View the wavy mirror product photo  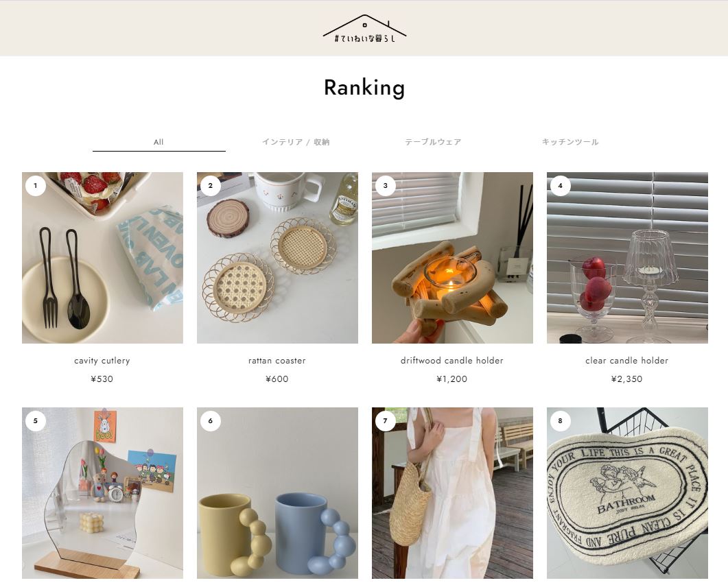[103, 493]
